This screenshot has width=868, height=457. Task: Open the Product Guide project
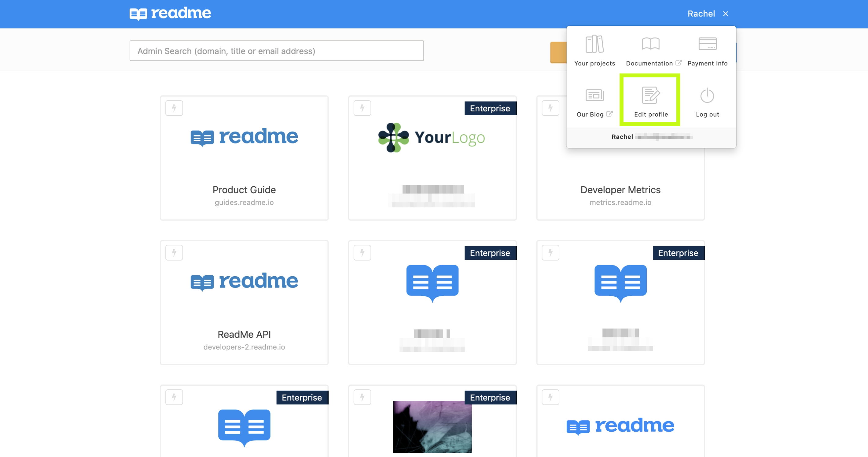(244, 190)
